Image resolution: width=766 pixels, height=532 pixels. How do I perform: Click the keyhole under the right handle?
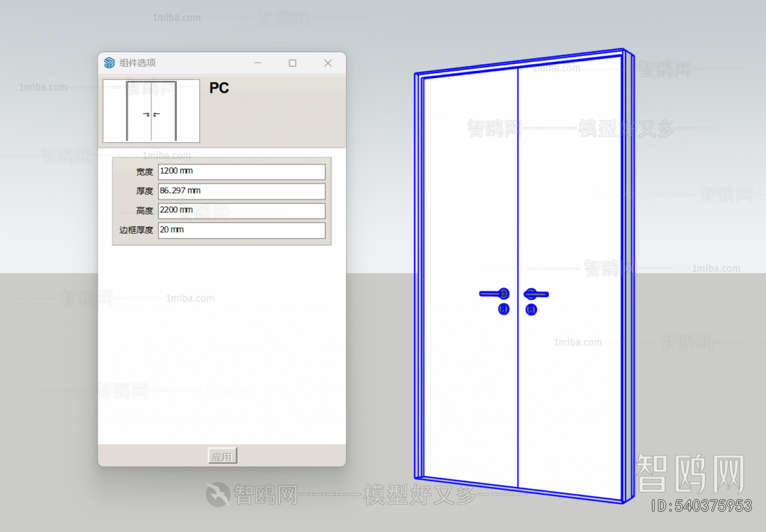[x=531, y=309]
